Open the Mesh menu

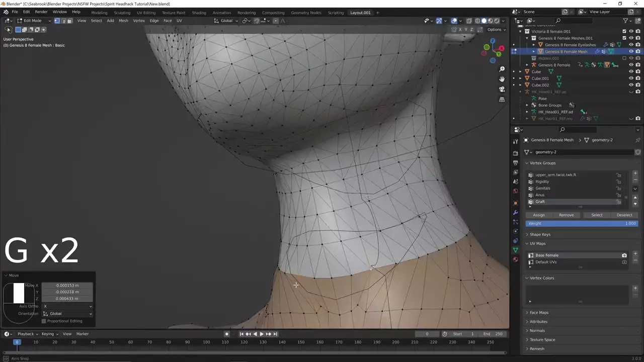coord(123,21)
